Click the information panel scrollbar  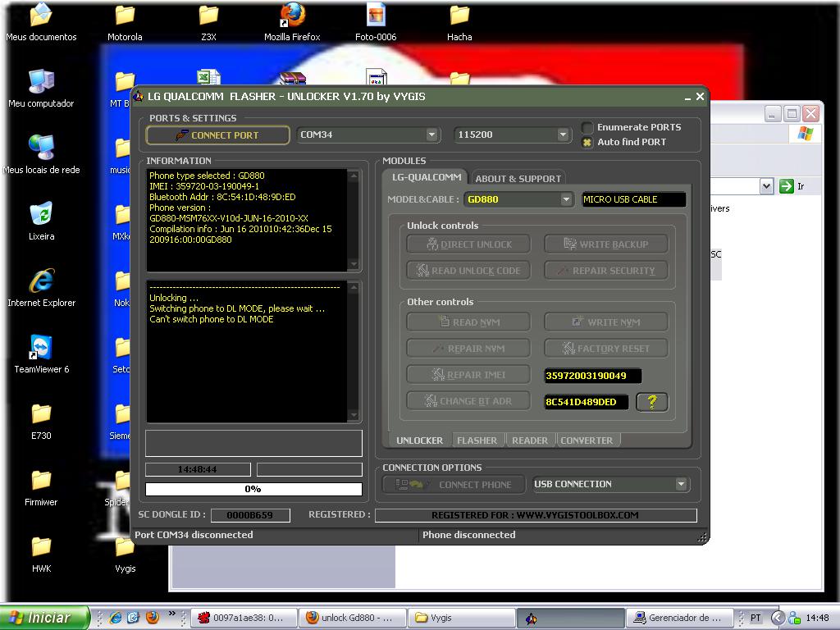[x=354, y=220]
